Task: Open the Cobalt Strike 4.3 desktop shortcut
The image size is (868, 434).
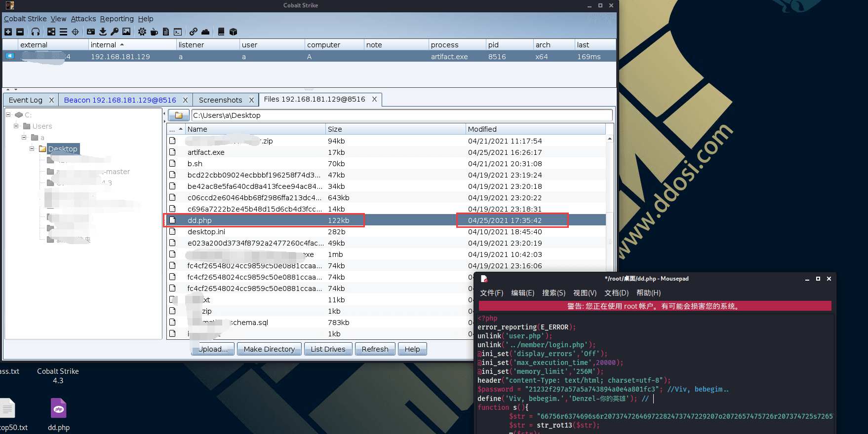Action: pyautogui.click(x=58, y=376)
